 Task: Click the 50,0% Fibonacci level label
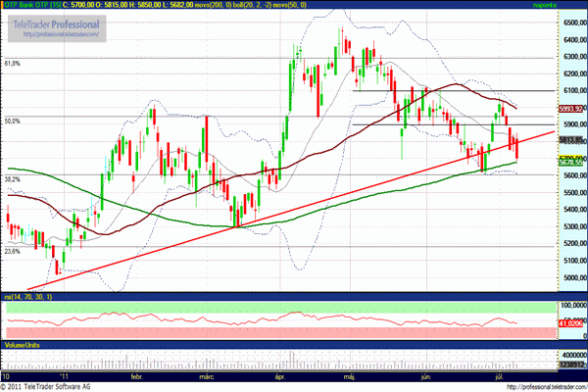click(14, 121)
